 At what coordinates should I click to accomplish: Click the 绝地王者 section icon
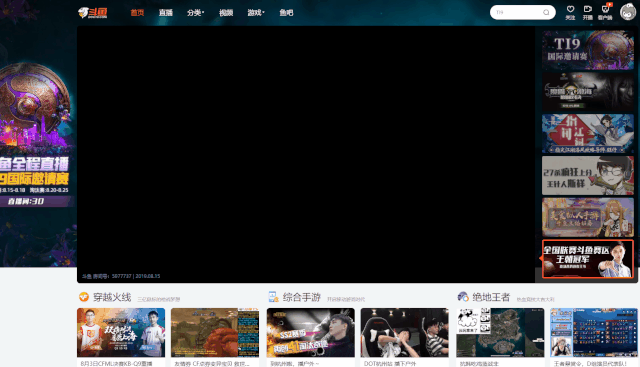(x=463, y=297)
